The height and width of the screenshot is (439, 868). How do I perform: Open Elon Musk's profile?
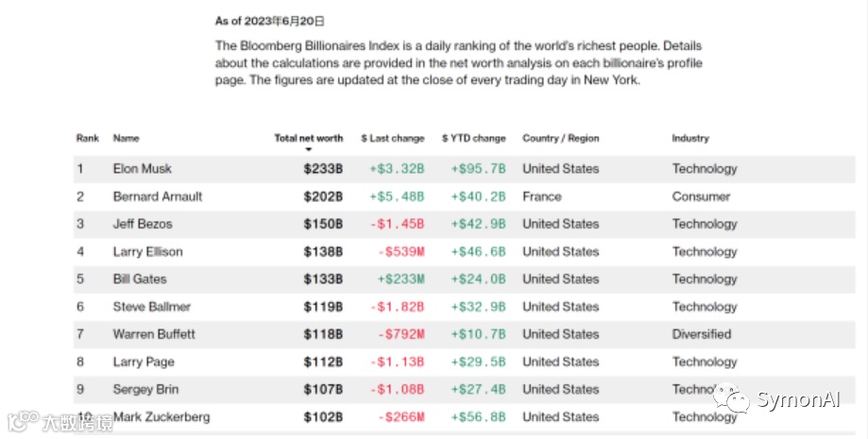pyautogui.click(x=142, y=169)
